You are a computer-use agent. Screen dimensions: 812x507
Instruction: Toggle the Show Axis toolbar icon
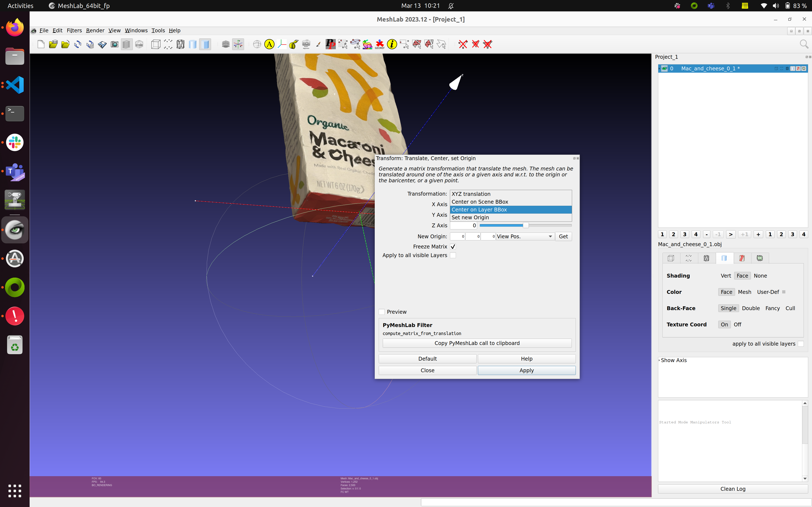tap(238, 44)
